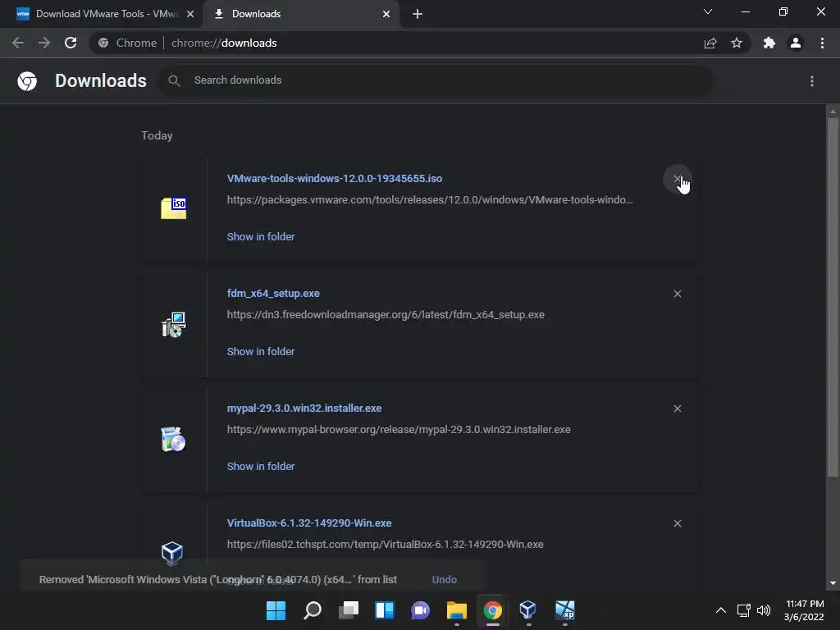Click Chrome icon on taskbar
This screenshot has width=840, height=630.
[x=493, y=610]
